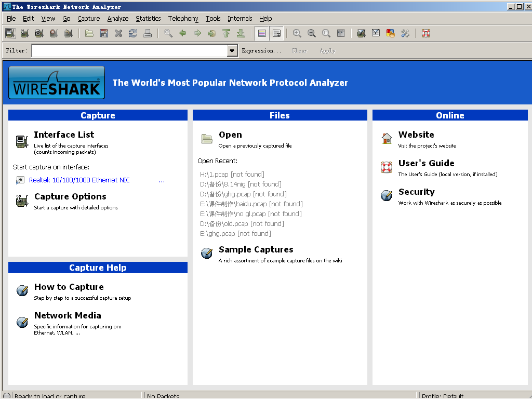Zoom out using the toolbar magnifier minus
The height and width of the screenshot is (399, 532).
(312, 33)
